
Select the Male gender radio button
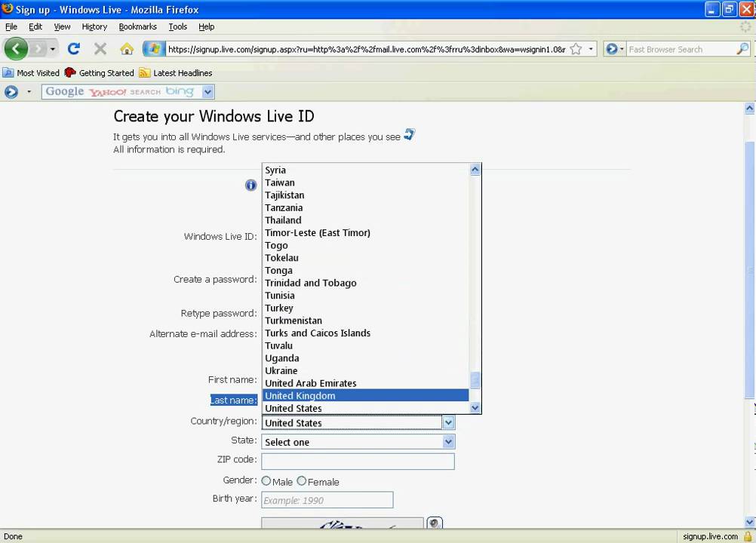pos(266,481)
